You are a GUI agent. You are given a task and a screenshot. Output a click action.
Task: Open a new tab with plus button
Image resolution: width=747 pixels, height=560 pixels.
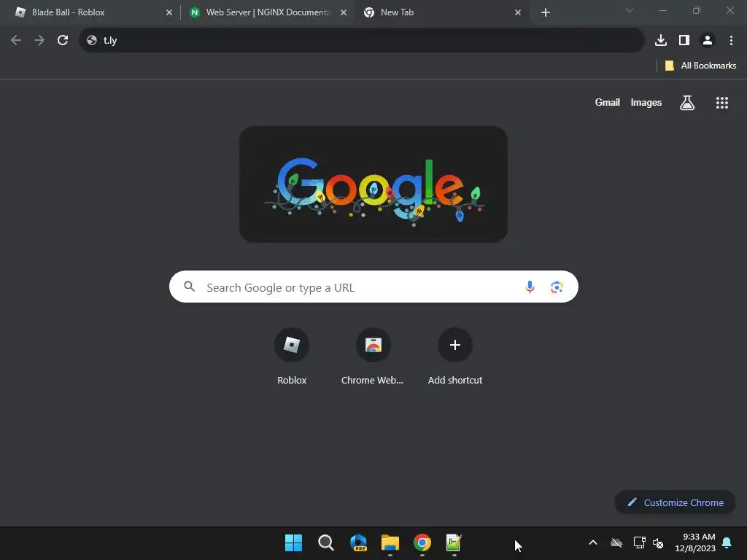click(546, 12)
